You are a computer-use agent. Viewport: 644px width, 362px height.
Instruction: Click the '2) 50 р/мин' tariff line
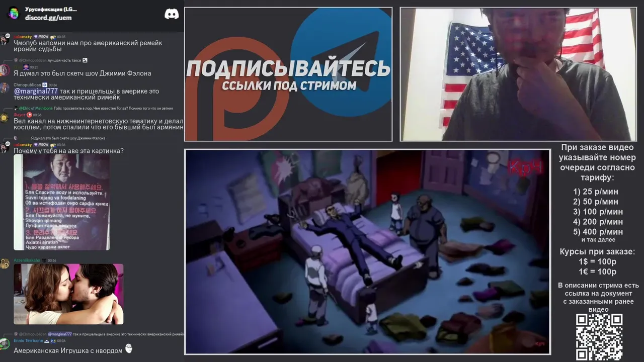point(596,202)
